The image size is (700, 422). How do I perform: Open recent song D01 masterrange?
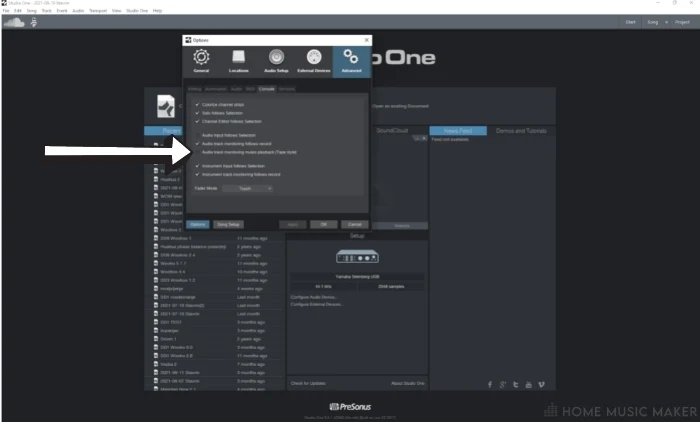click(x=178, y=297)
